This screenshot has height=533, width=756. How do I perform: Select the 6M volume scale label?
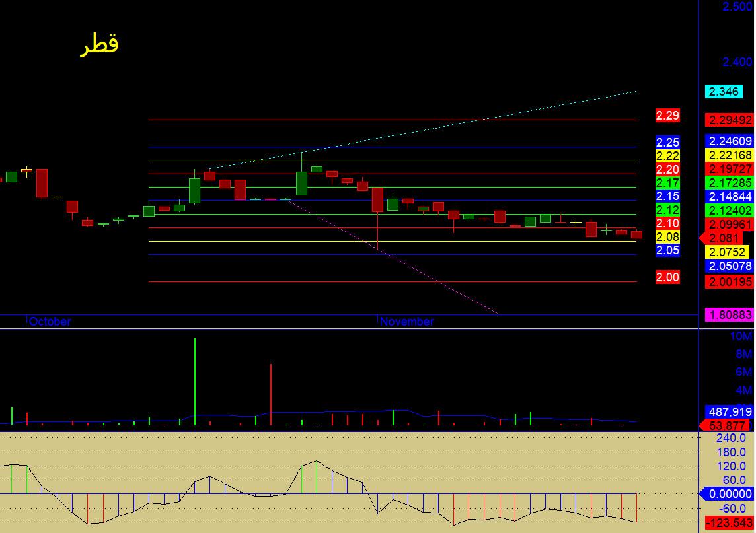(744, 372)
